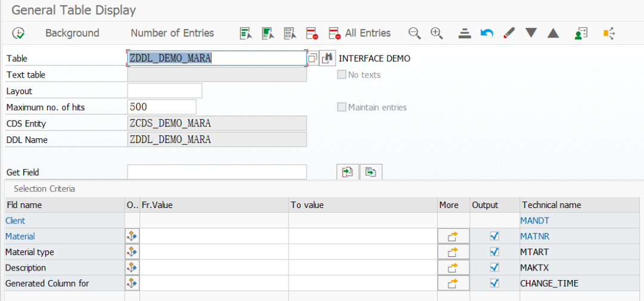Open multiple selection More for CHANGE_TIME
Image resolution: width=644 pixels, height=301 pixels.
click(453, 283)
